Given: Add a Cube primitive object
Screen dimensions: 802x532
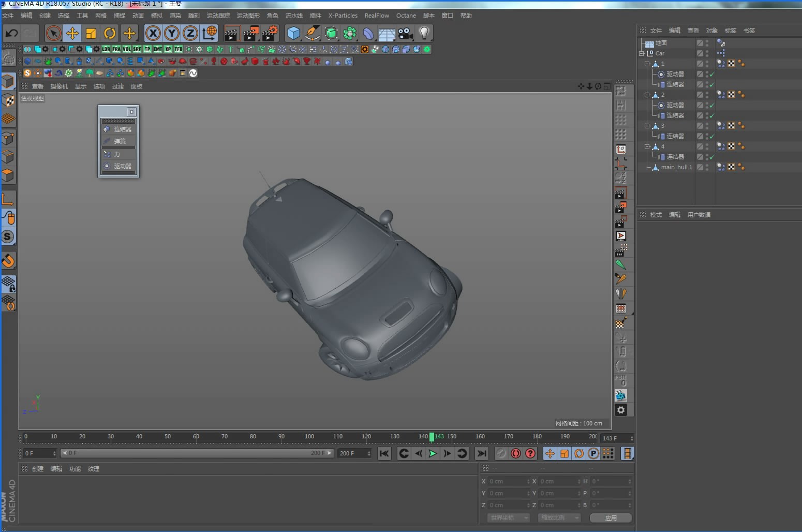Looking at the screenshot, I should click(293, 34).
